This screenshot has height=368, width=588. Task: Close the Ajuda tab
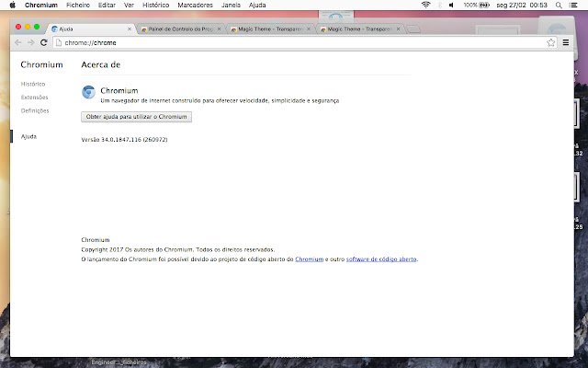(x=130, y=29)
